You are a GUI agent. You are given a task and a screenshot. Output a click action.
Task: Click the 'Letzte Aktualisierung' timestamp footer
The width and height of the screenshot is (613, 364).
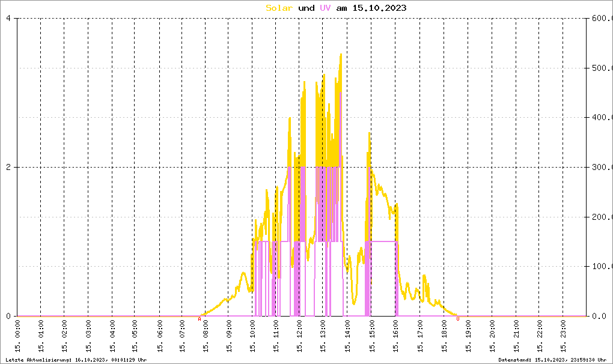coord(76,360)
